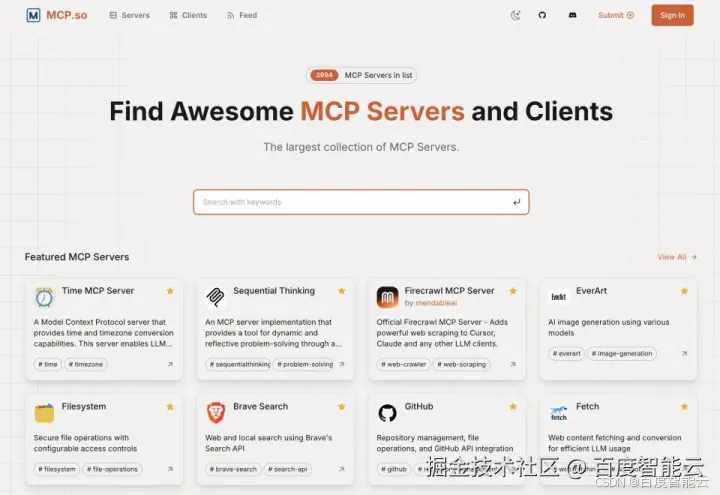Screen dimensions: 720x495
Task: Submit search with enter arrow icon
Action: [x=517, y=202]
